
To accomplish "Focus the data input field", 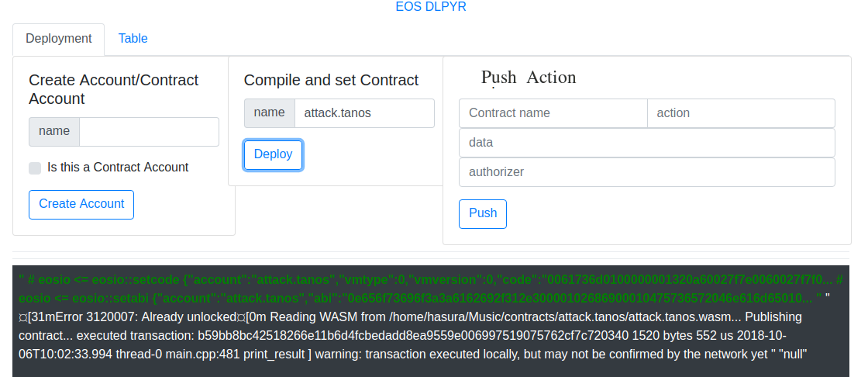I will click(647, 143).
